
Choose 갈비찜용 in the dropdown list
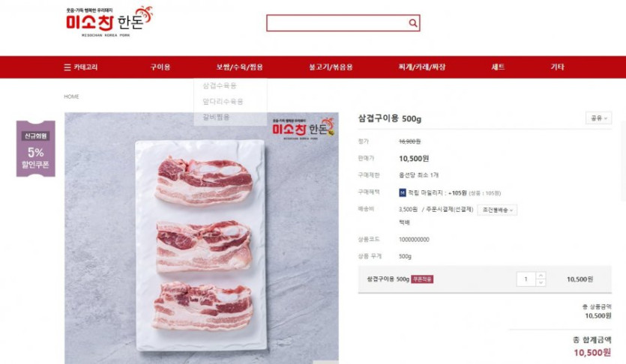pos(216,117)
